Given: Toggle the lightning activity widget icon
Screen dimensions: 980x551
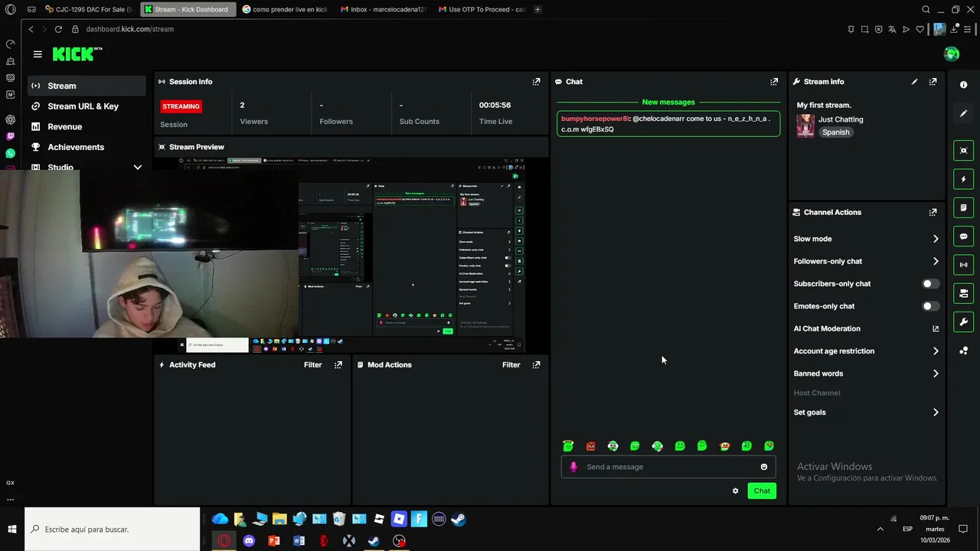Looking at the screenshot, I should (x=964, y=179).
